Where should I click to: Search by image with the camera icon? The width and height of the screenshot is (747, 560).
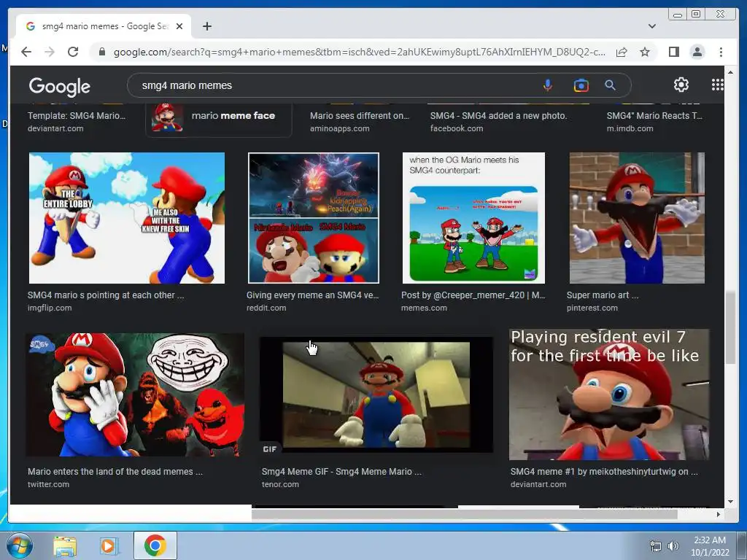click(x=581, y=85)
